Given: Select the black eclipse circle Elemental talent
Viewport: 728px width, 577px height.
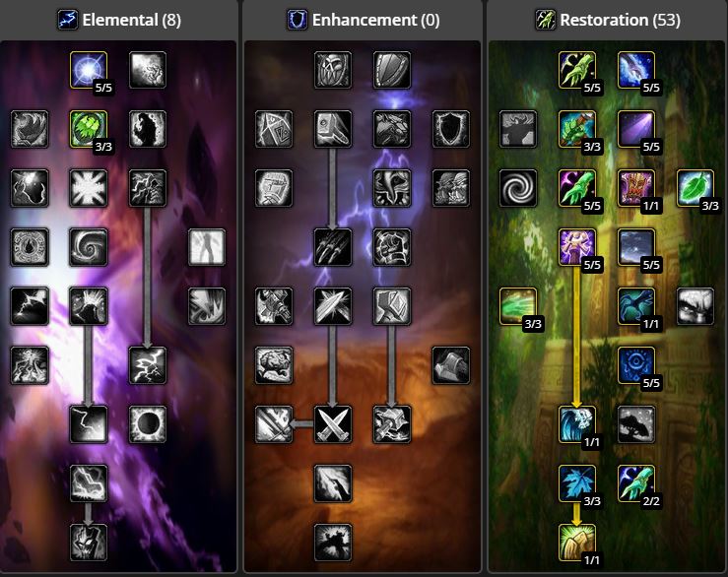Looking at the screenshot, I should [148, 424].
